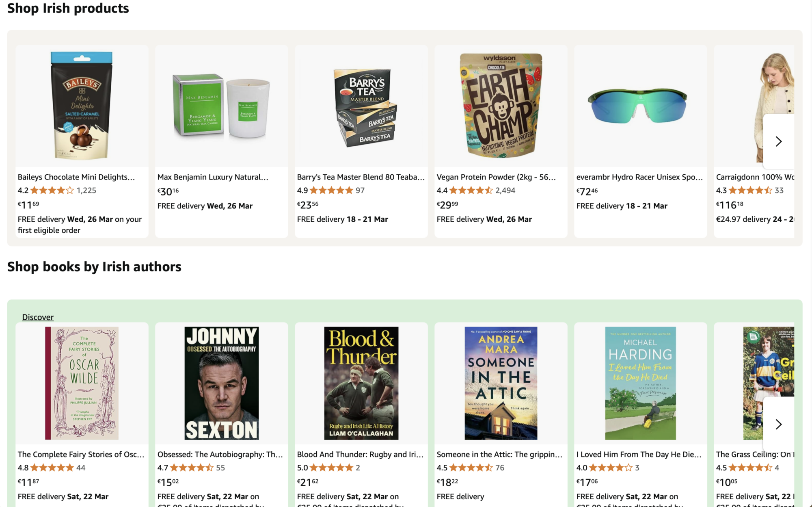Click the €21.62 Blood And Thunder price

308,482
